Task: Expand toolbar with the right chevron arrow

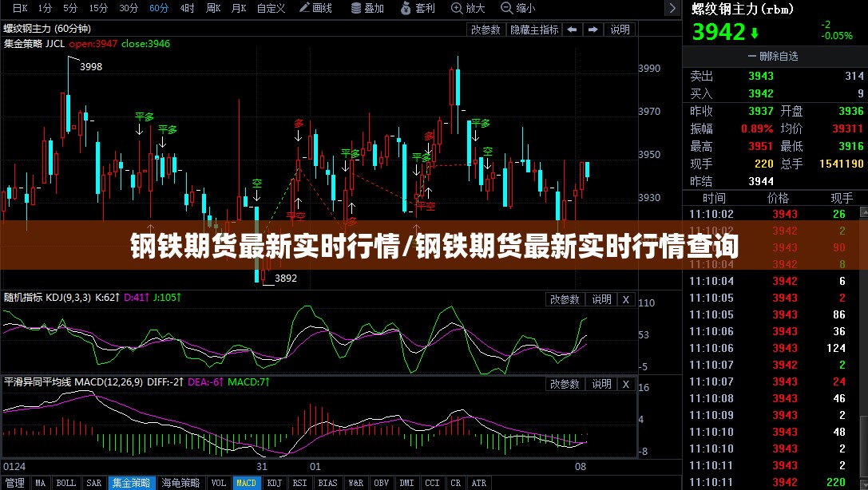Action: (672, 8)
